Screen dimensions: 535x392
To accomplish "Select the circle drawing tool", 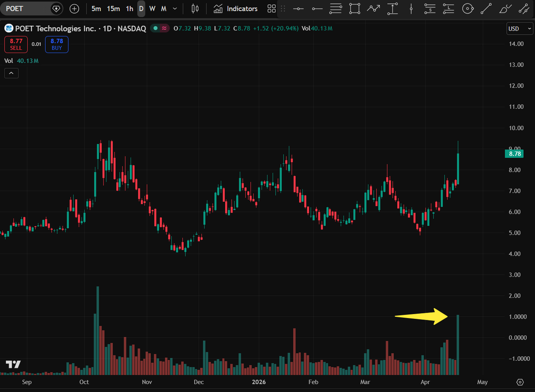I will pos(467,8).
